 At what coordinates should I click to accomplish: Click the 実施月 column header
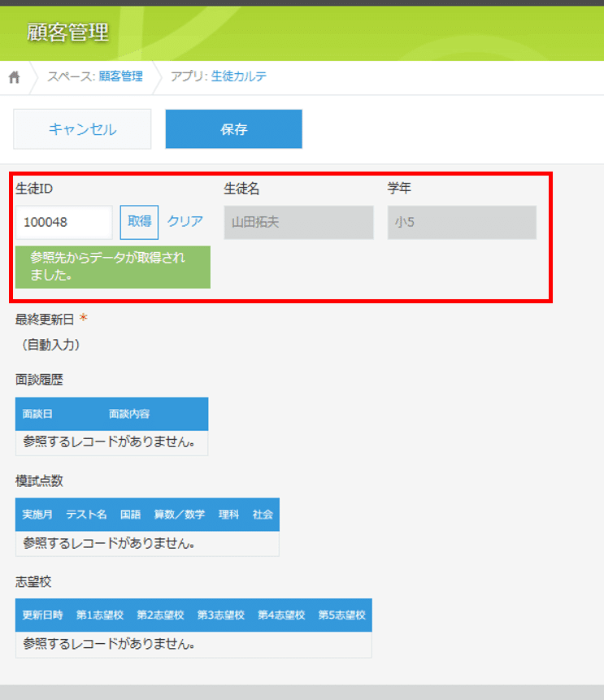point(37,515)
